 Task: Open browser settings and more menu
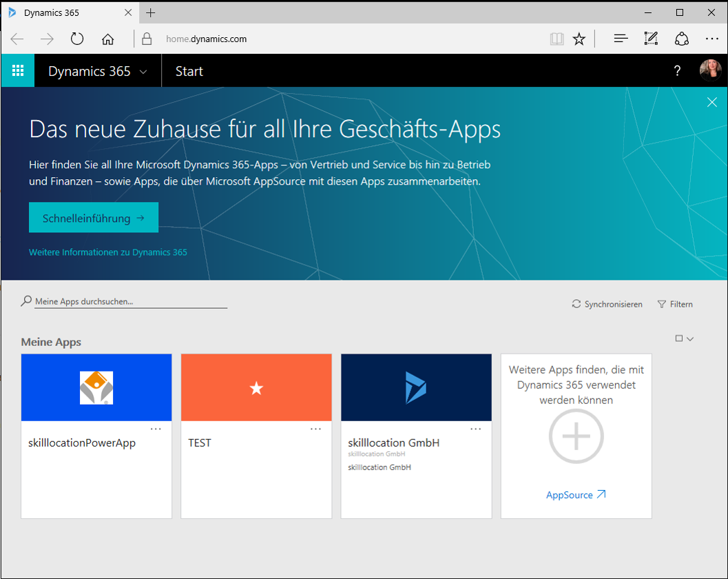(711, 39)
